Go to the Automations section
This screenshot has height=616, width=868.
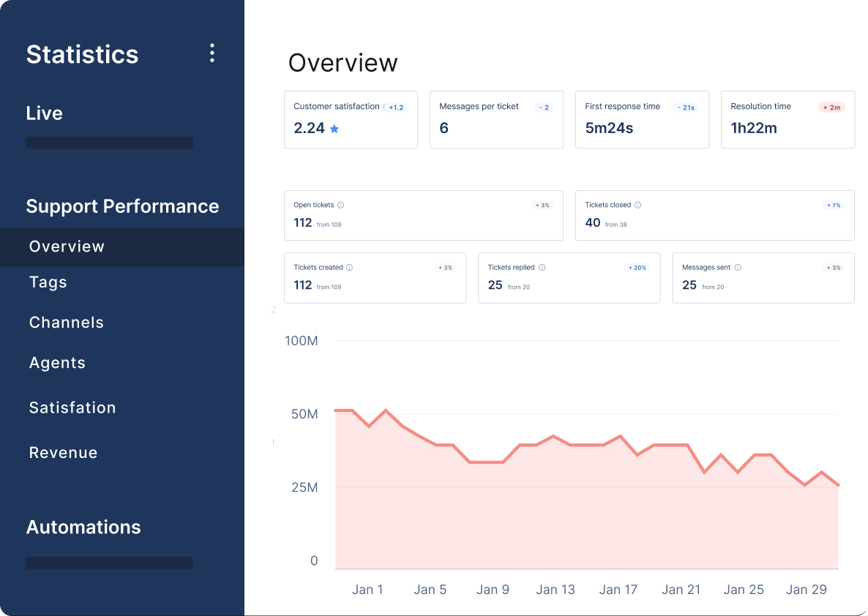tap(83, 527)
